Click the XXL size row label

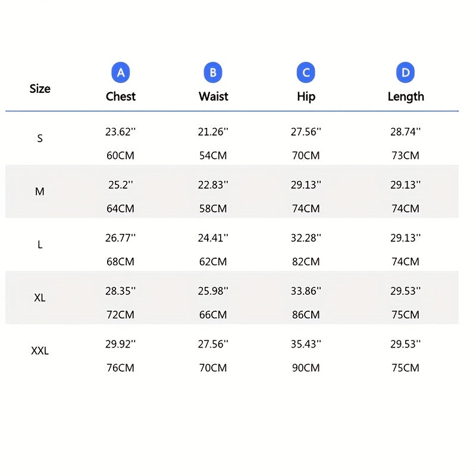(40, 350)
